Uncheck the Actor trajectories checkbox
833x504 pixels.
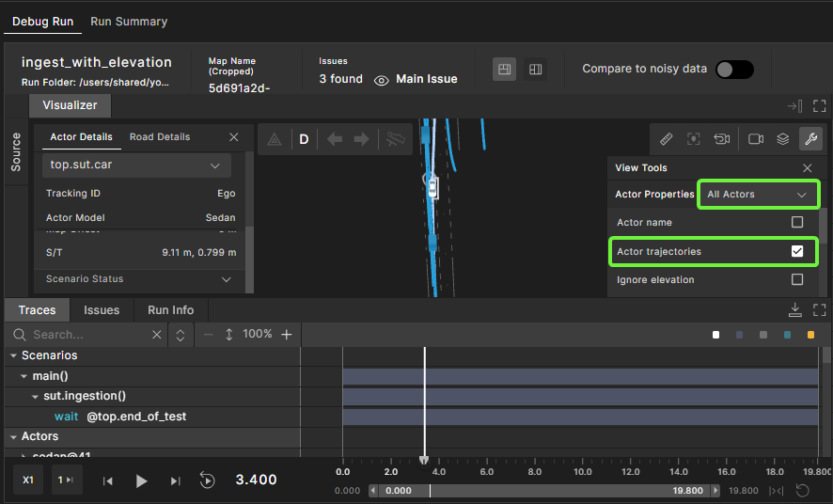click(x=797, y=252)
